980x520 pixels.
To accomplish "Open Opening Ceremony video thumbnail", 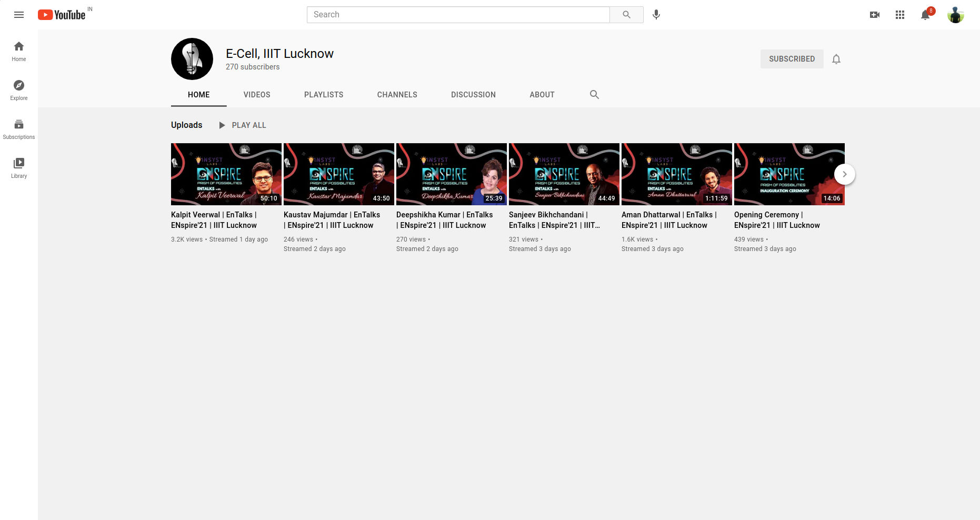I will click(789, 174).
